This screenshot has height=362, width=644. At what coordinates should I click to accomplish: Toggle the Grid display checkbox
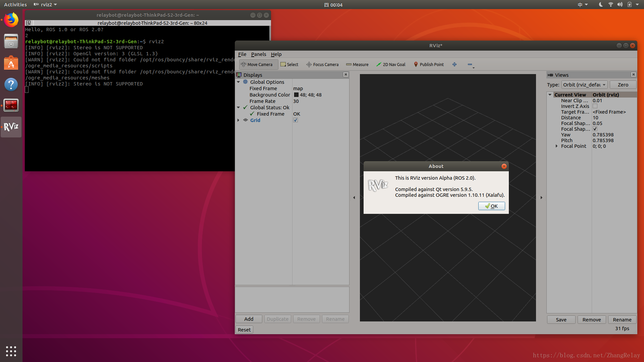tap(296, 120)
